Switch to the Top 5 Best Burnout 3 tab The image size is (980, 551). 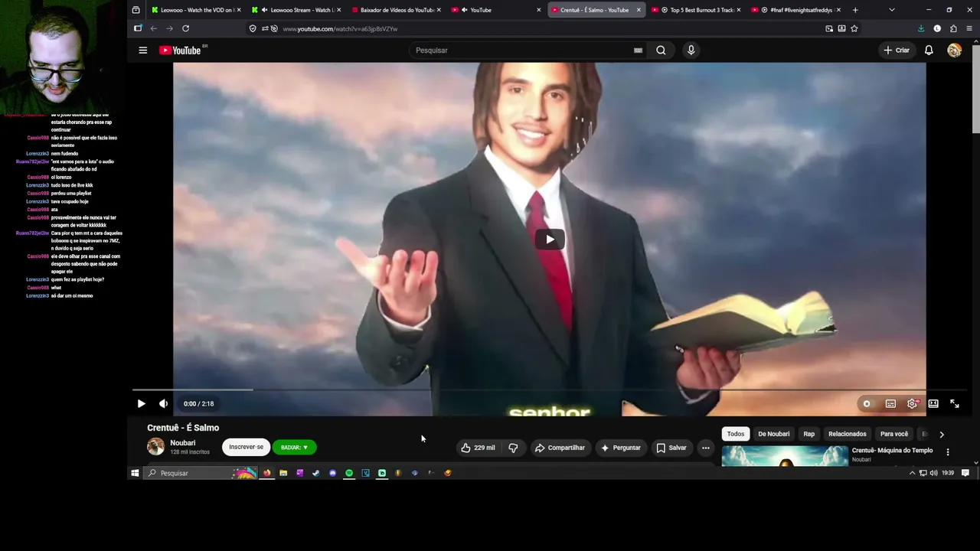tap(696, 10)
